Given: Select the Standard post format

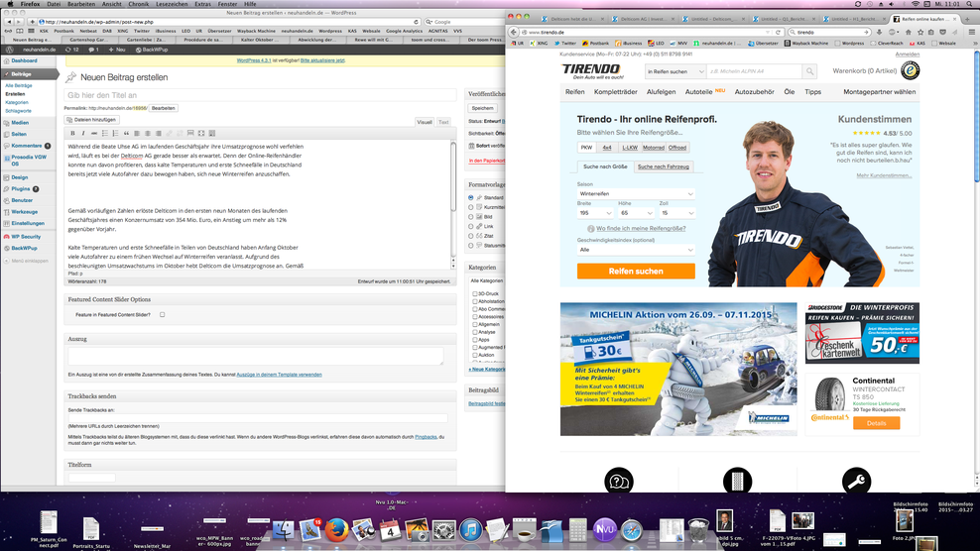Looking at the screenshot, I should tap(471, 197).
